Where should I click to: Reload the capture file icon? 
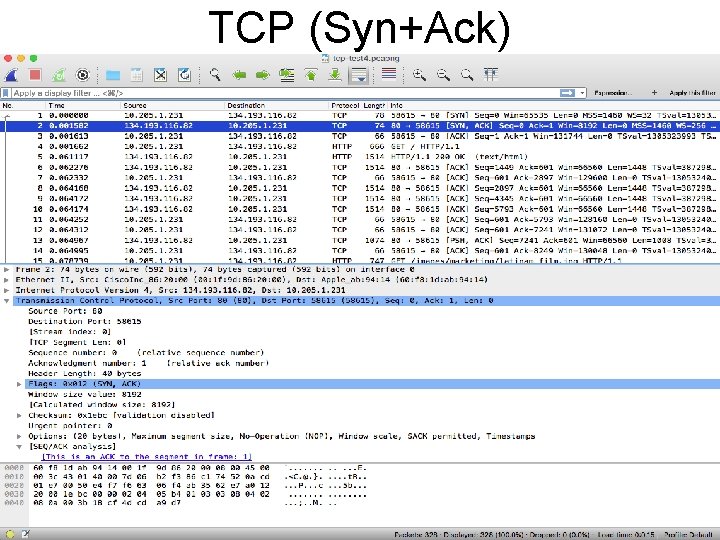(x=184, y=75)
